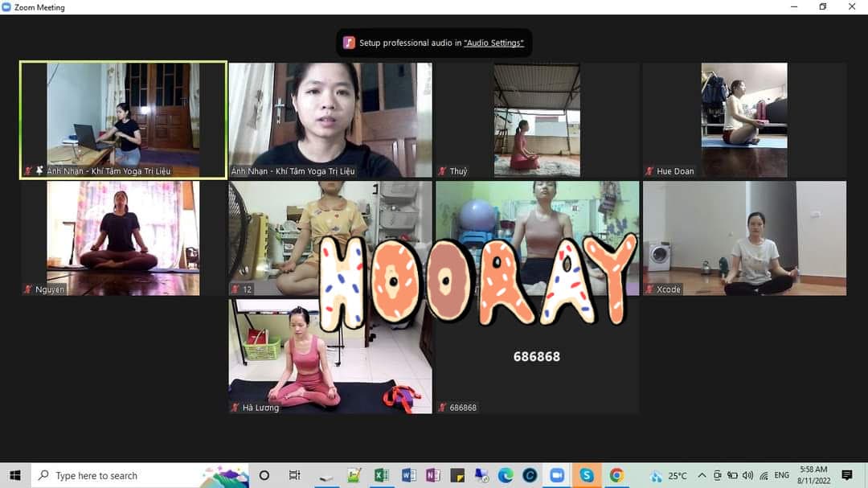
Task: Click the pin icon on Anh Nhạn's highlighted tile
Action: click(x=39, y=170)
